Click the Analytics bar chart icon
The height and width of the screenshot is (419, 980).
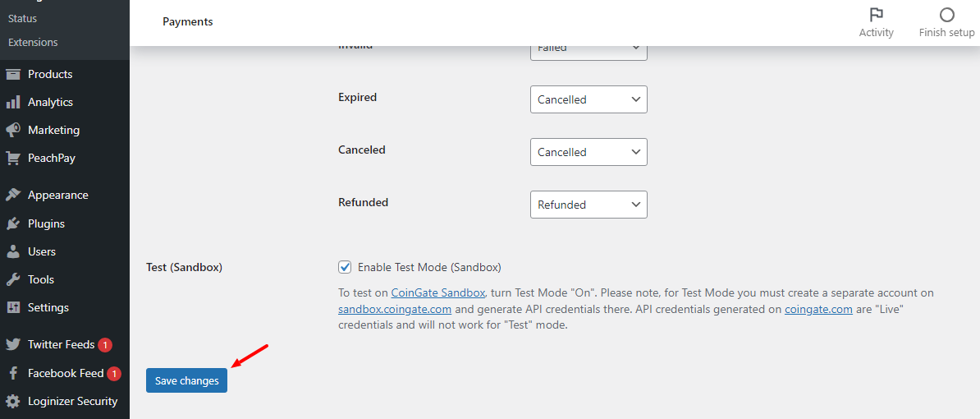click(13, 102)
